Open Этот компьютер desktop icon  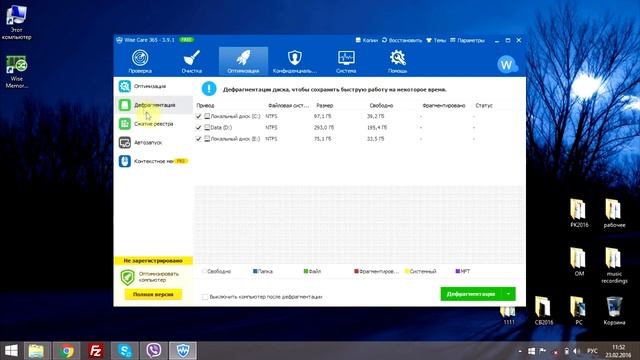(16, 22)
